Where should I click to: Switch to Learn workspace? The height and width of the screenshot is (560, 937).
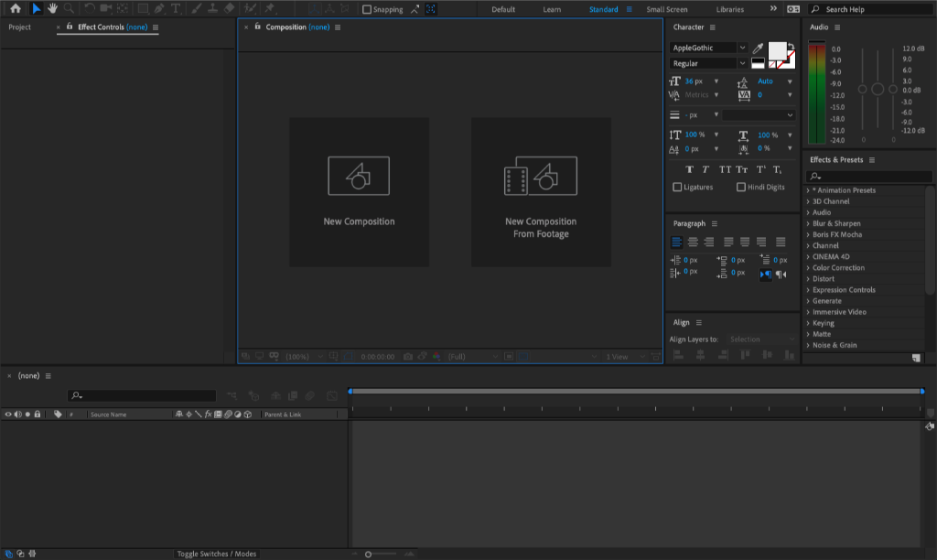click(552, 9)
